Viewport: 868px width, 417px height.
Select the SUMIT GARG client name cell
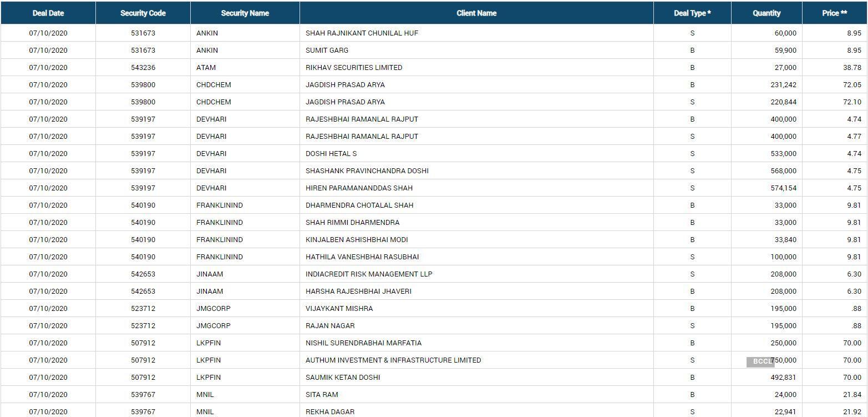[327, 50]
